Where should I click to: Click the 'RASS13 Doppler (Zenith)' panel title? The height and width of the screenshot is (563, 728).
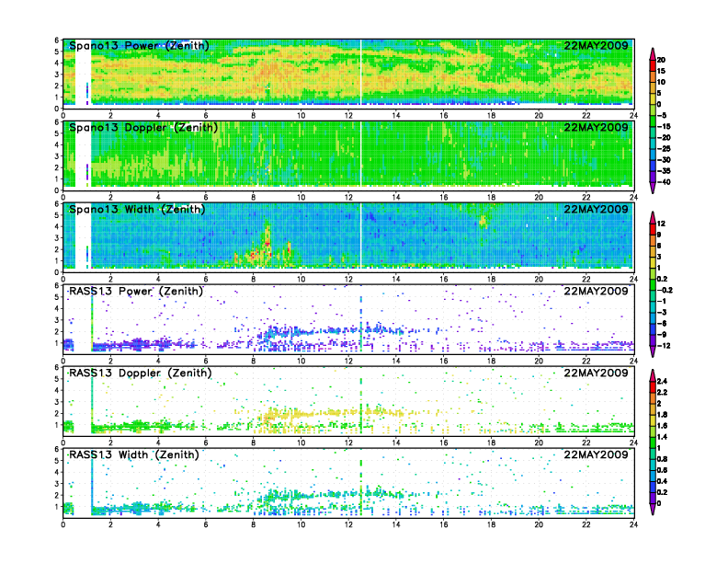(141, 373)
